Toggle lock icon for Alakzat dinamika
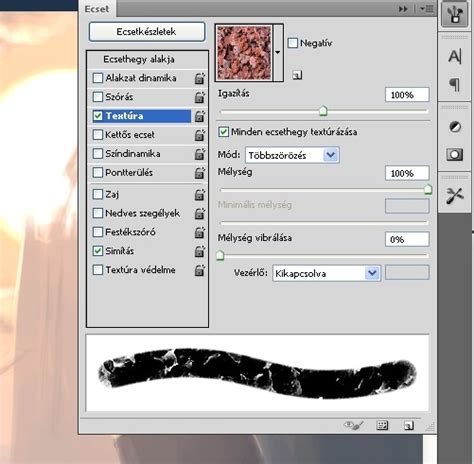 199,78
